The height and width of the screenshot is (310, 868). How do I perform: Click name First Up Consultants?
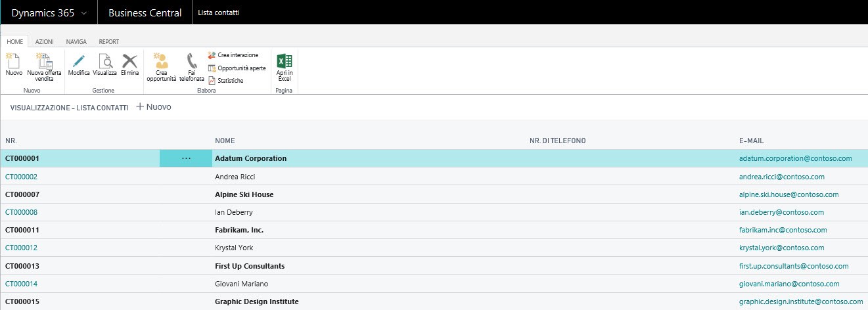coord(250,266)
